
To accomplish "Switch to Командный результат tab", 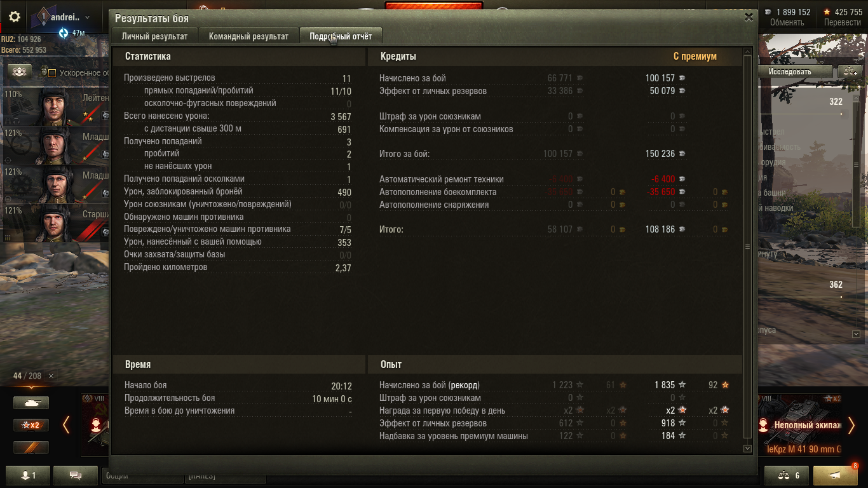I will 248,36.
